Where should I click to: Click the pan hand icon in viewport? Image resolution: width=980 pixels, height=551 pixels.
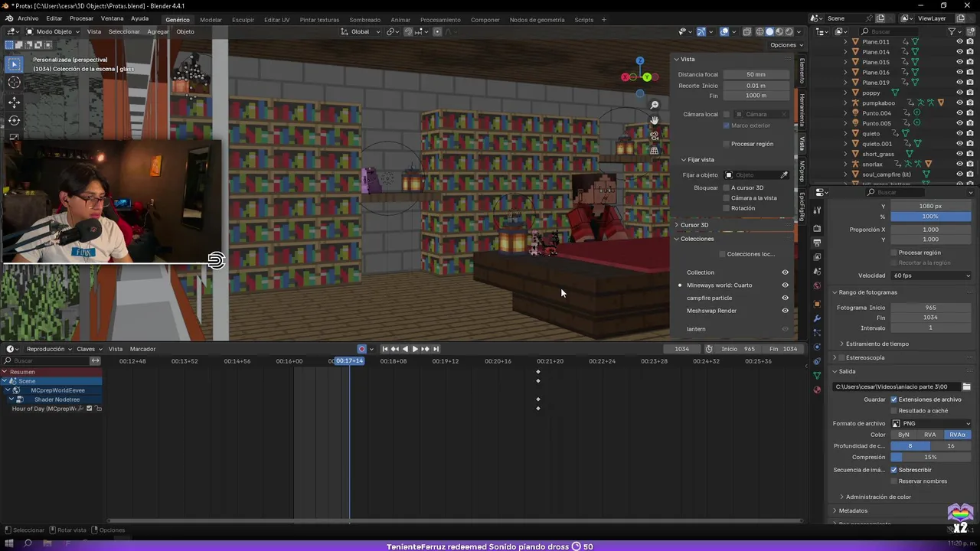[x=655, y=120]
